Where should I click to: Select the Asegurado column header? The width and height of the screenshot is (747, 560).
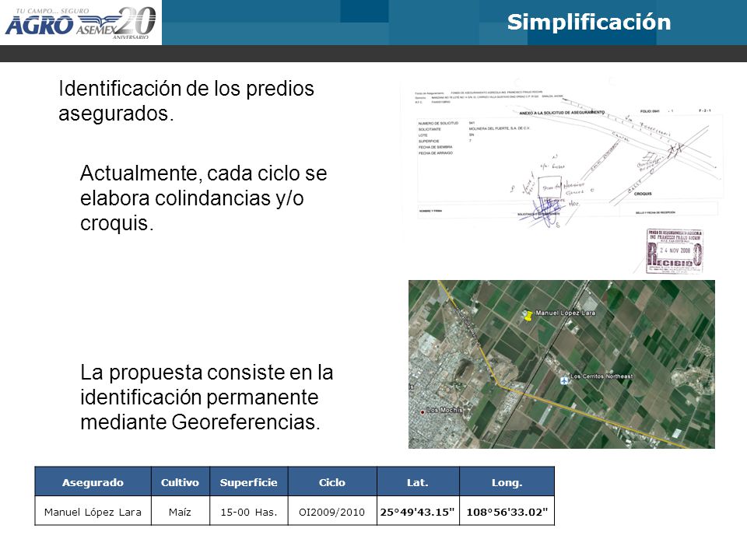[93, 482]
